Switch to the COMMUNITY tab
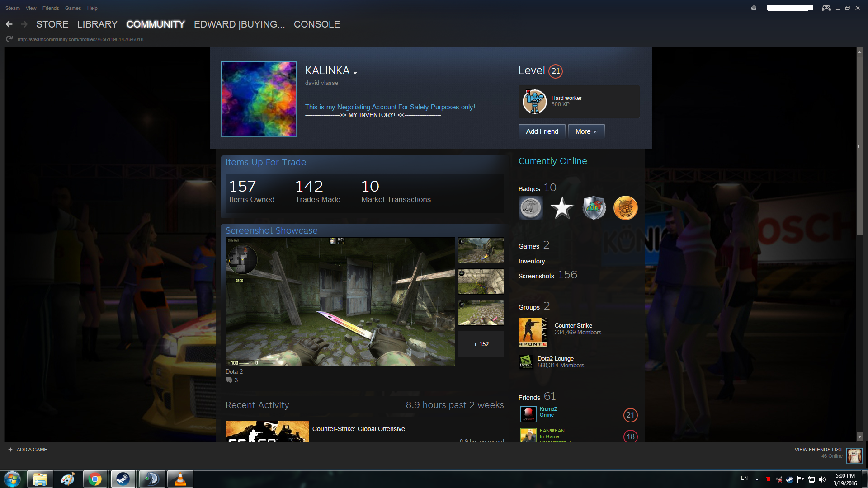 156,24
